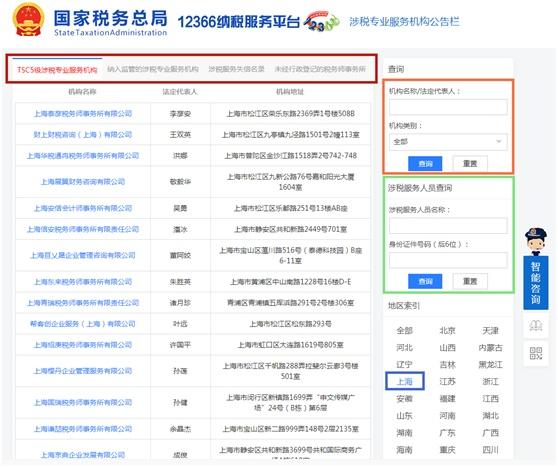
Task: Choose 内蒙古 region
Action: [490, 348]
